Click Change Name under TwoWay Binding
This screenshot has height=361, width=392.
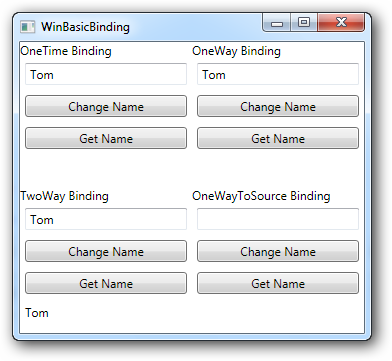(x=106, y=251)
